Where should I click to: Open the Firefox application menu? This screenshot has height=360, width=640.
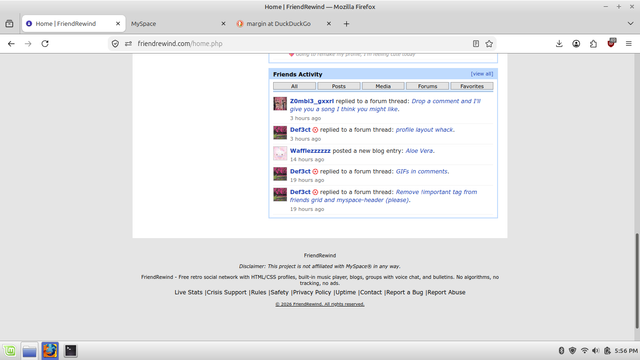point(629,44)
